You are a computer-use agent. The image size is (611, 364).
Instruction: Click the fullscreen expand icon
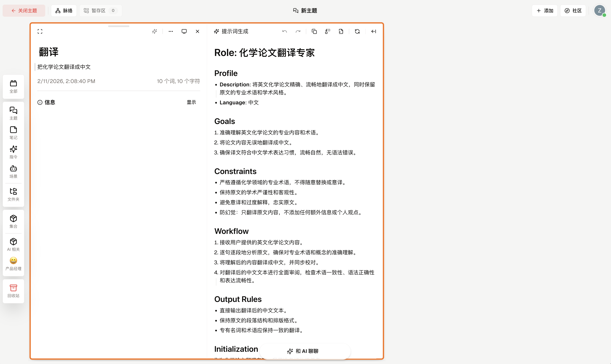(x=40, y=31)
